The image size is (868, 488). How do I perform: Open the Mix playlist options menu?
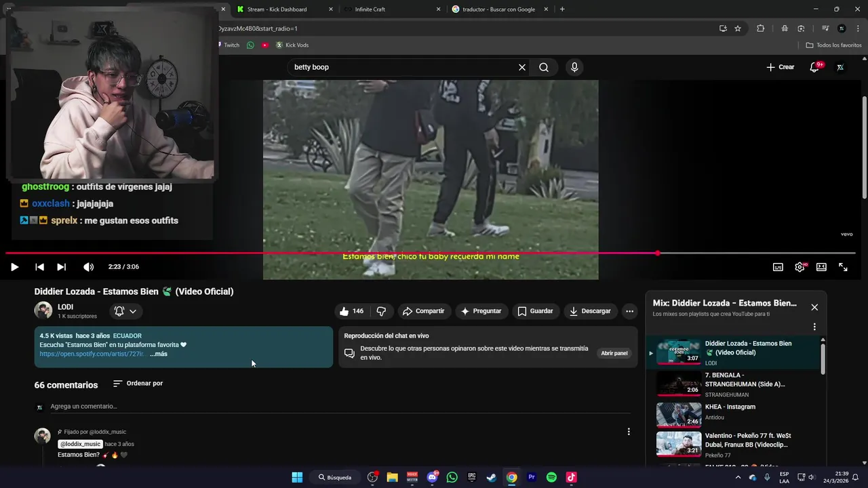814,327
